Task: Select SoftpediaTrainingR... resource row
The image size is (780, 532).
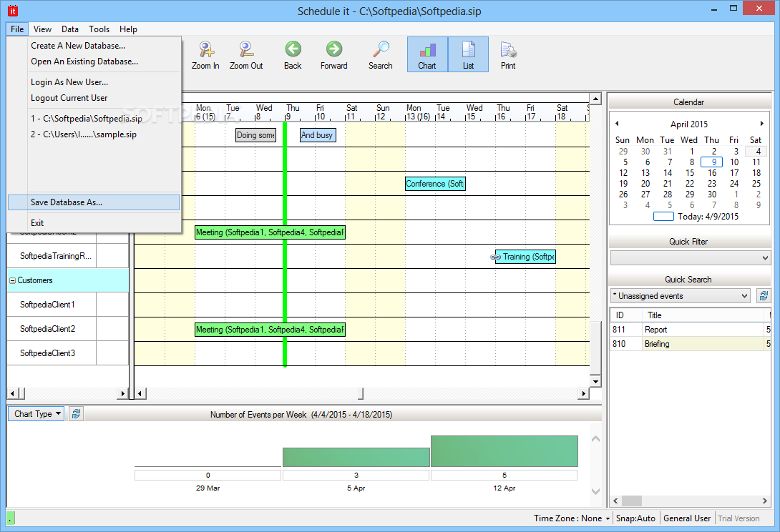Action: coord(52,256)
